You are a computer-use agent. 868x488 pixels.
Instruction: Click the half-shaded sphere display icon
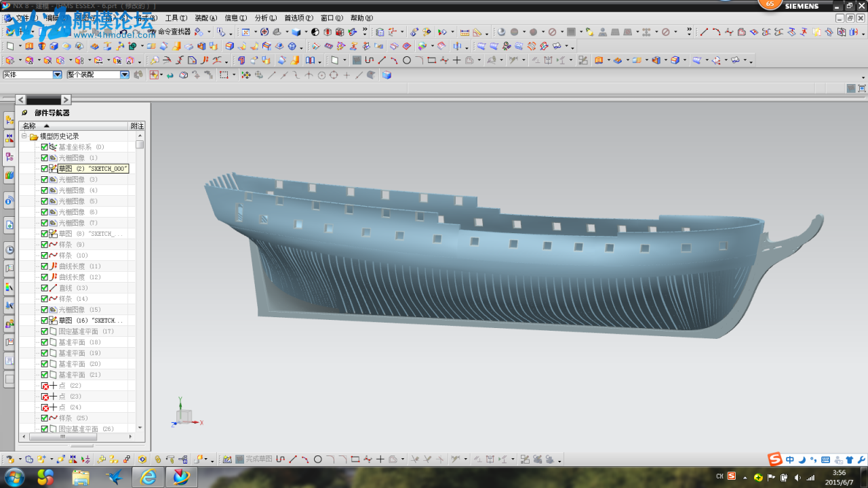coord(315,32)
